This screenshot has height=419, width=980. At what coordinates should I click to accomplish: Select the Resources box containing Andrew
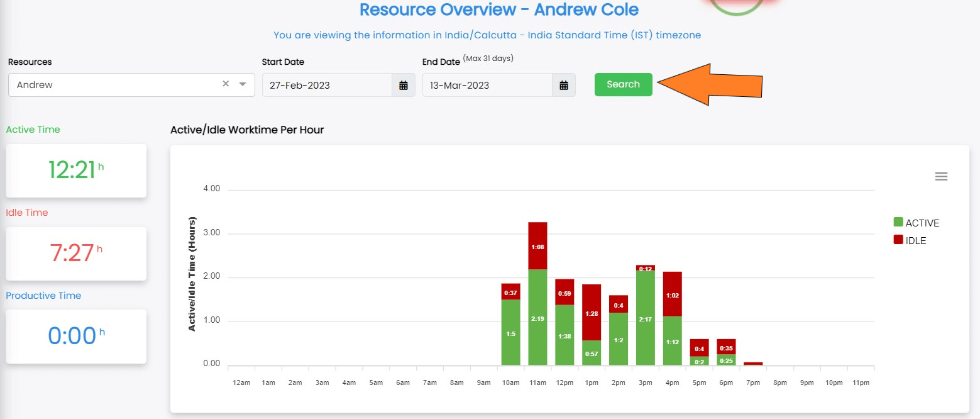[113, 85]
